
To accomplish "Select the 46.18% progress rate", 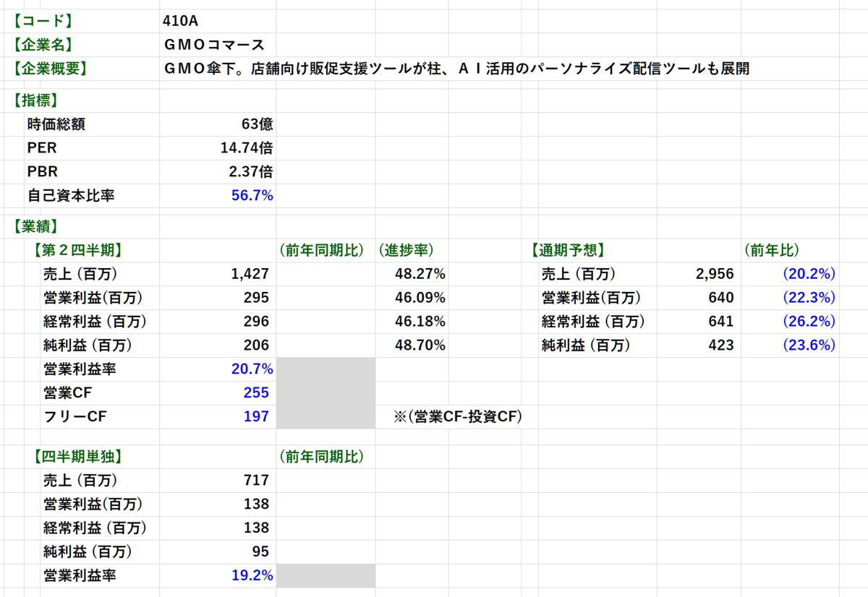I will point(420,322).
